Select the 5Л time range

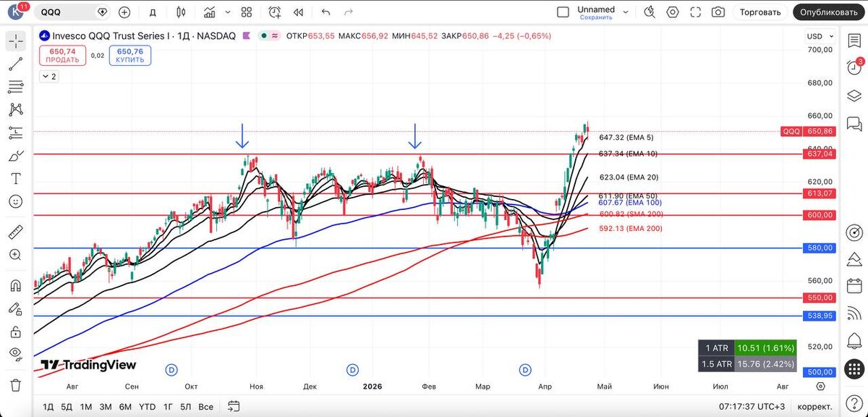(x=186, y=406)
